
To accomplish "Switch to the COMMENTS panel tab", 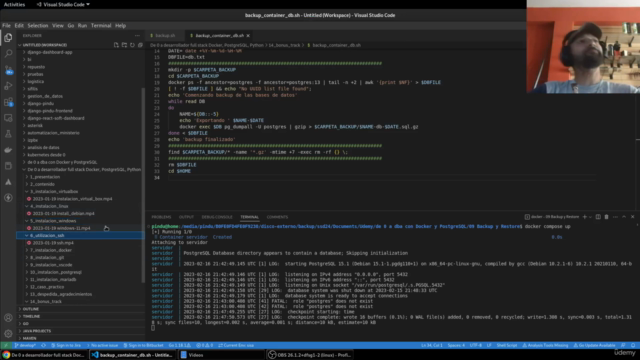I will [277, 217].
